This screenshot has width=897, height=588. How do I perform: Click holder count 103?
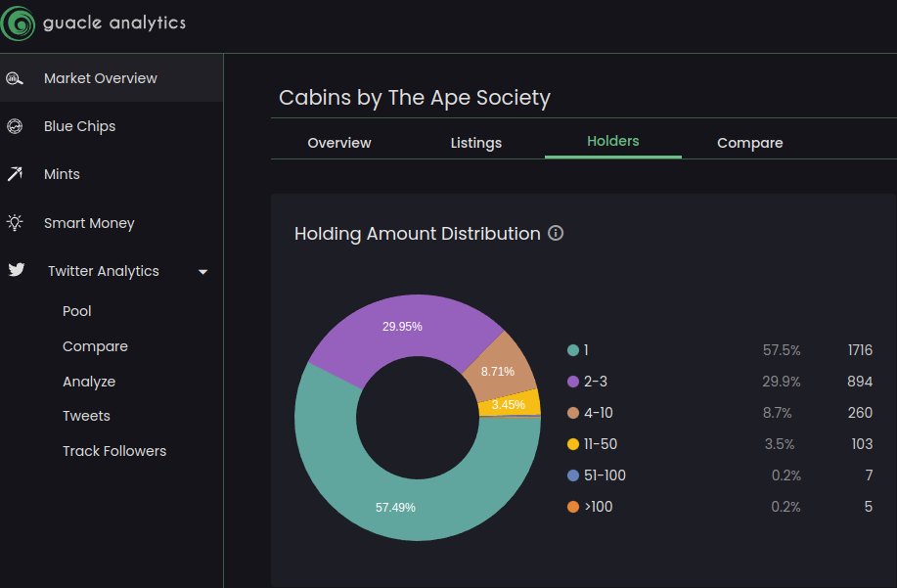click(862, 444)
